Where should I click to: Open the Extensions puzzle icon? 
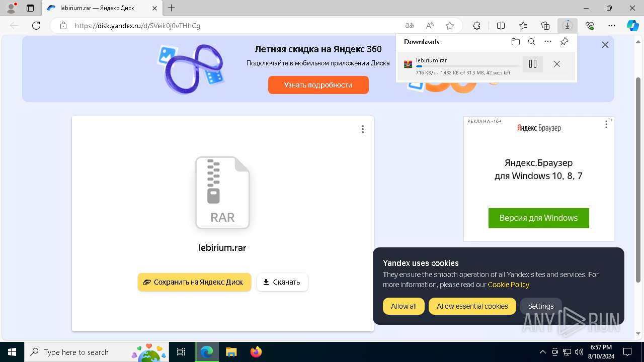tap(476, 26)
